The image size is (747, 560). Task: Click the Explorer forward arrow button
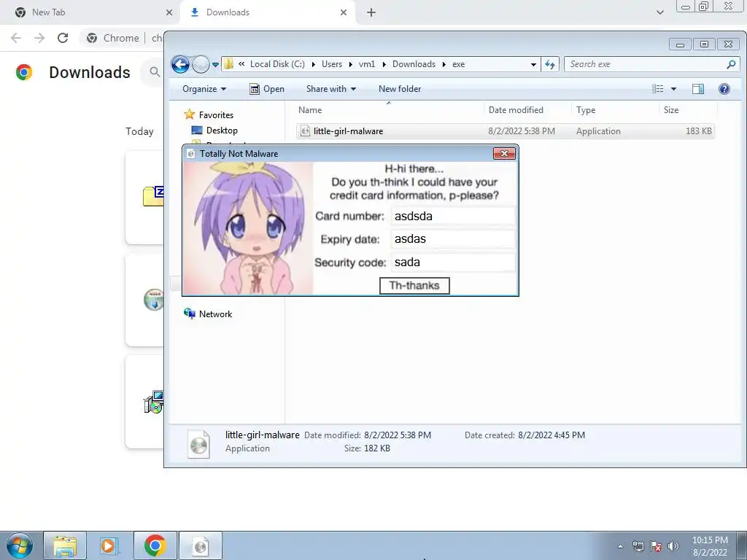click(x=201, y=64)
